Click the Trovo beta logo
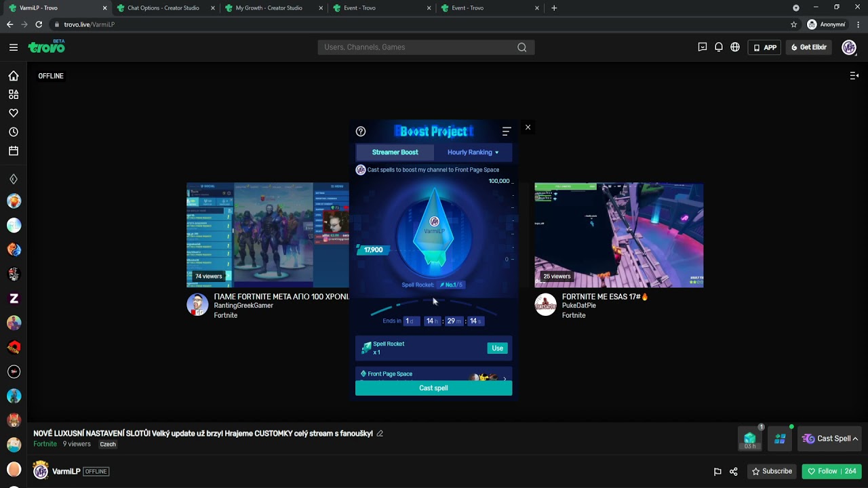 (47, 47)
